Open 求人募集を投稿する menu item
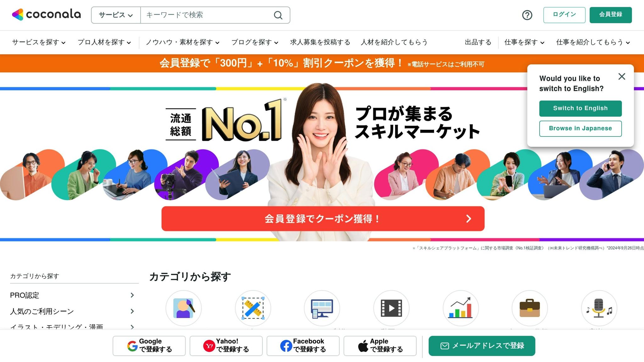 pyautogui.click(x=320, y=42)
